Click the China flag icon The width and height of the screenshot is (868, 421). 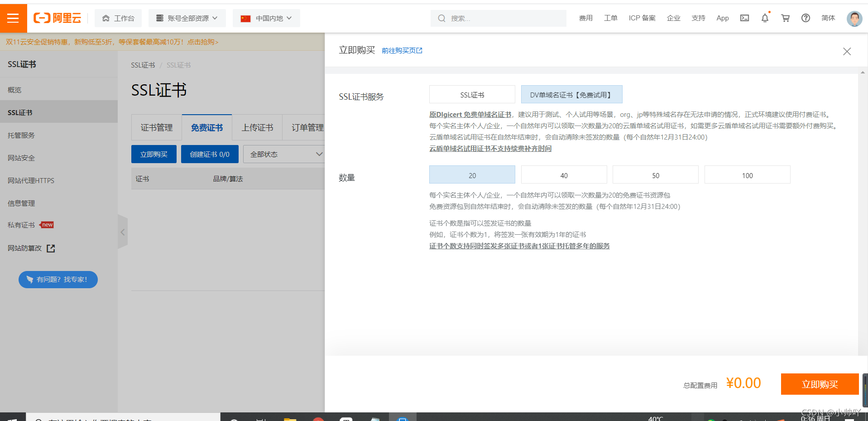245,19
